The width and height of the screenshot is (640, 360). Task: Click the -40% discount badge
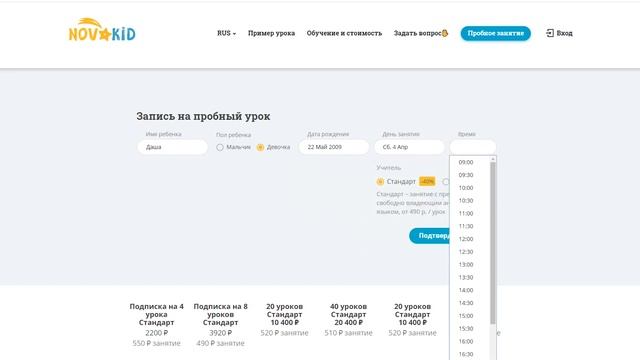(x=427, y=181)
